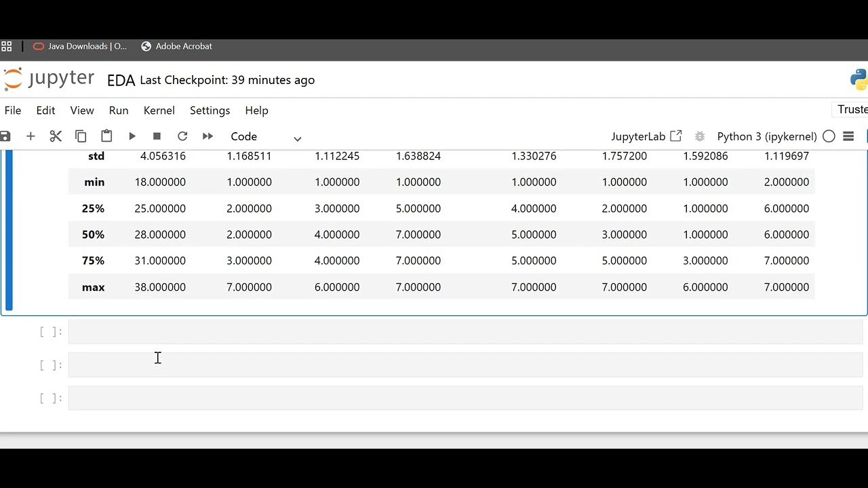The image size is (868, 488).
Task: Select std value 1.757200
Action: point(625,156)
